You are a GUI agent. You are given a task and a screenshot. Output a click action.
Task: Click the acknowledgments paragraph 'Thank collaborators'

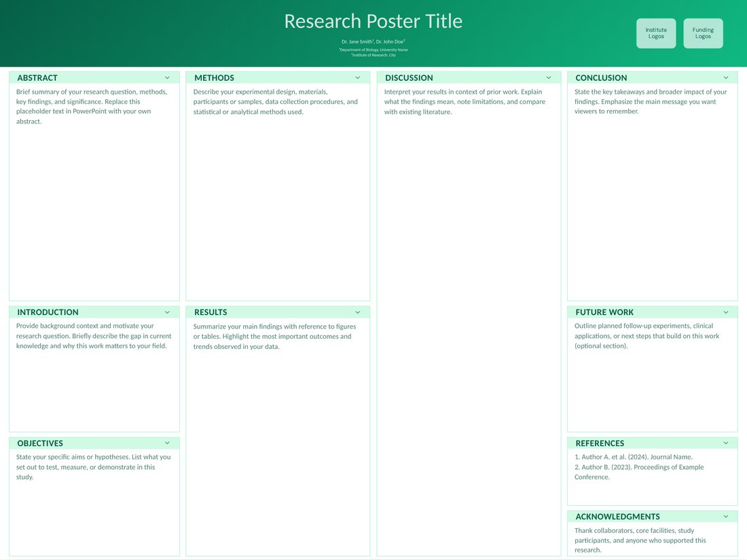click(x=640, y=540)
